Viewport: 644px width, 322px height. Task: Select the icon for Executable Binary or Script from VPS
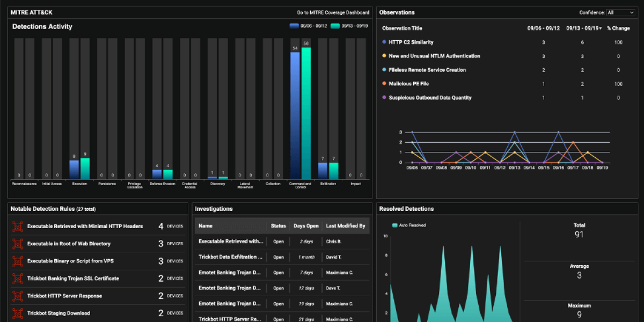point(18,261)
